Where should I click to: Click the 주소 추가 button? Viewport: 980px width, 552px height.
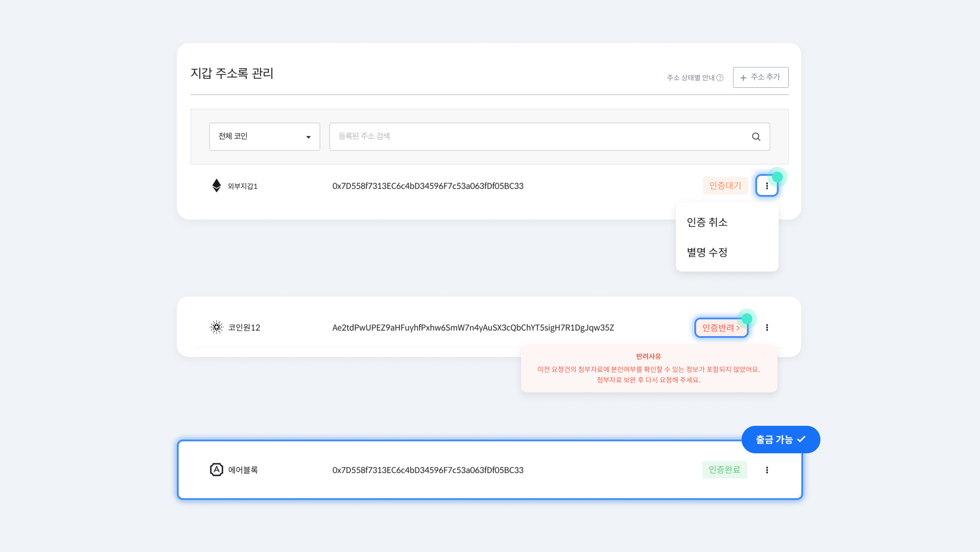tap(760, 77)
